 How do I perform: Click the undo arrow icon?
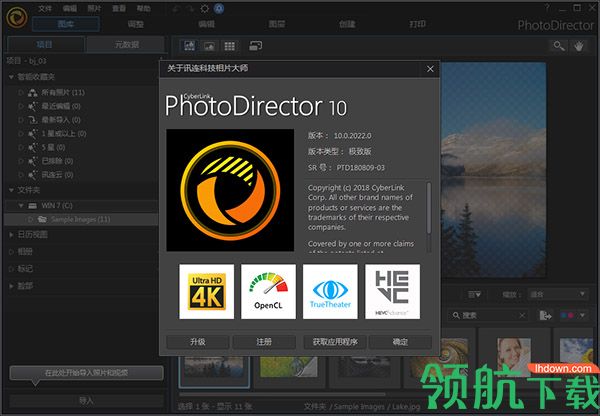pyautogui.click(x=176, y=9)
